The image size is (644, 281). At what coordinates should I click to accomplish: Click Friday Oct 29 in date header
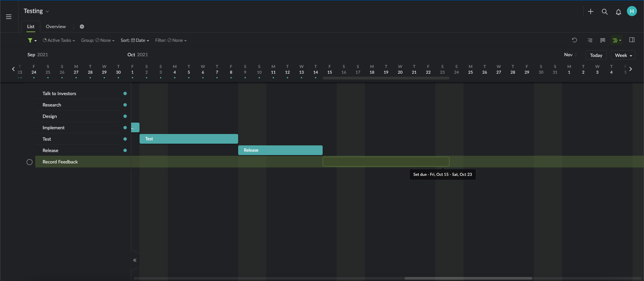tap(527, 69)
